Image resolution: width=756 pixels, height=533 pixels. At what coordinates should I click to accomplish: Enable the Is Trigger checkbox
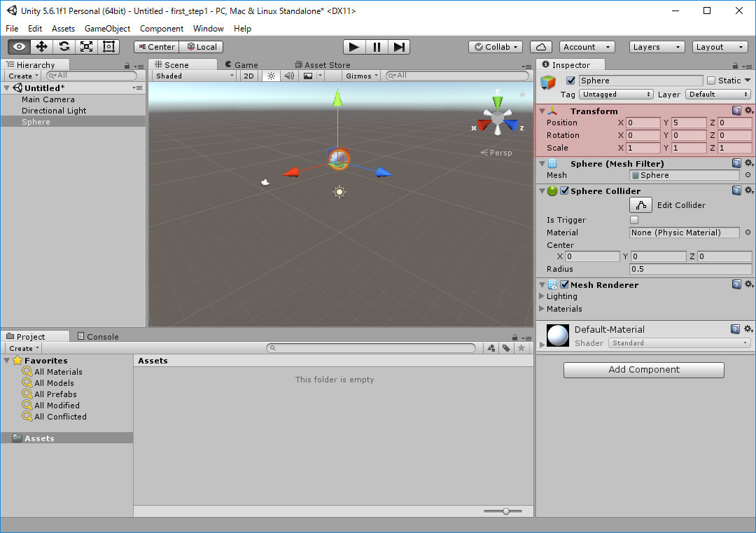[634, 220]
